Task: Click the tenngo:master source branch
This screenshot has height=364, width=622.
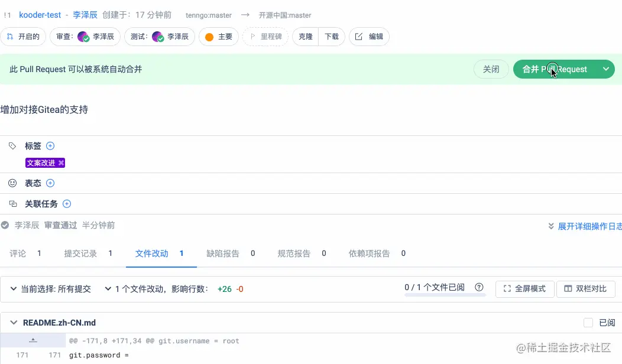Action: [x=209, y=15]
